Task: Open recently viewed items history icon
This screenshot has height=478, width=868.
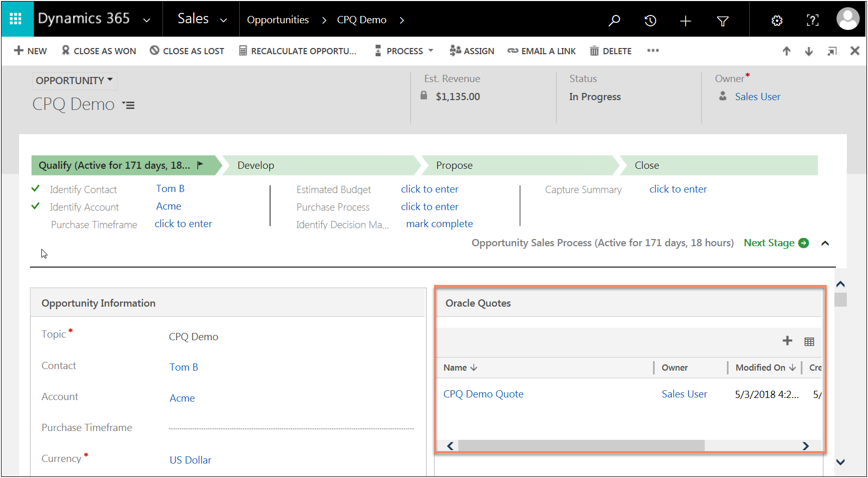Action: click(650, 21)
